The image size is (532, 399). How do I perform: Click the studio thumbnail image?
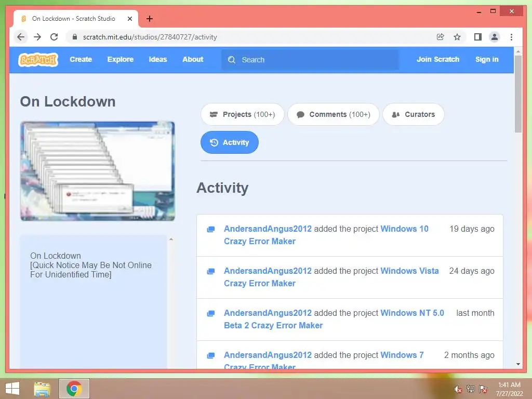point(98,171)
